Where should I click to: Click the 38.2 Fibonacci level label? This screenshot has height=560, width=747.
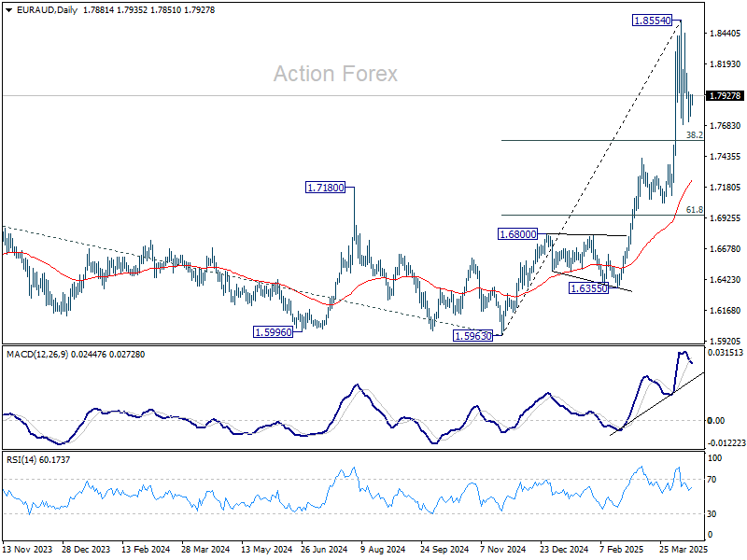tap(694, 135)
